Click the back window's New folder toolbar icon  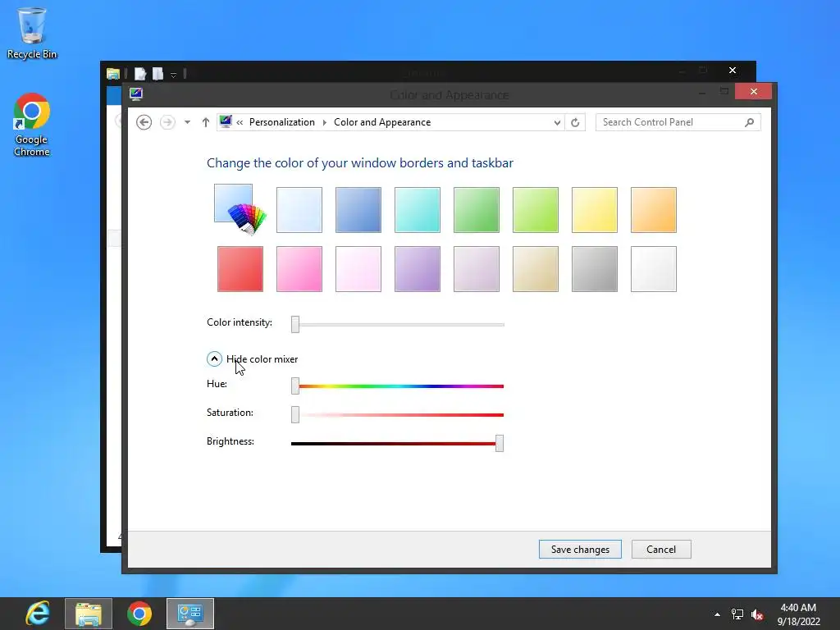(157, 73)
